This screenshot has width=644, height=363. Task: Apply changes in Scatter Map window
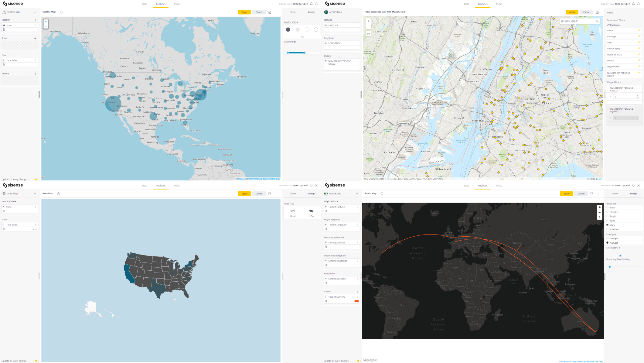click(244, 12)
